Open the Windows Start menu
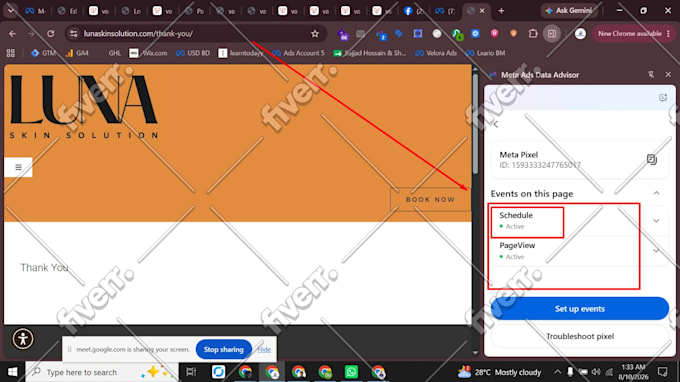 [12, 372]
